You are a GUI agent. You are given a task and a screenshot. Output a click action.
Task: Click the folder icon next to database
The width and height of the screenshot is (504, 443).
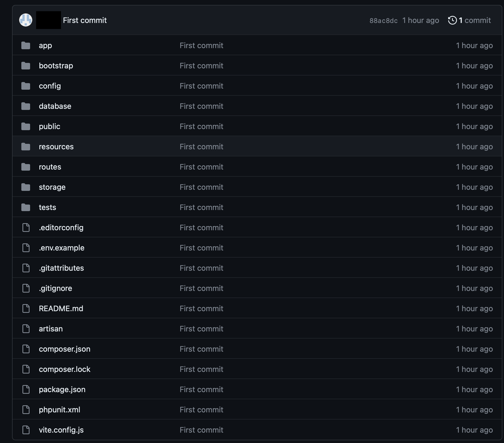pos(25,106)
